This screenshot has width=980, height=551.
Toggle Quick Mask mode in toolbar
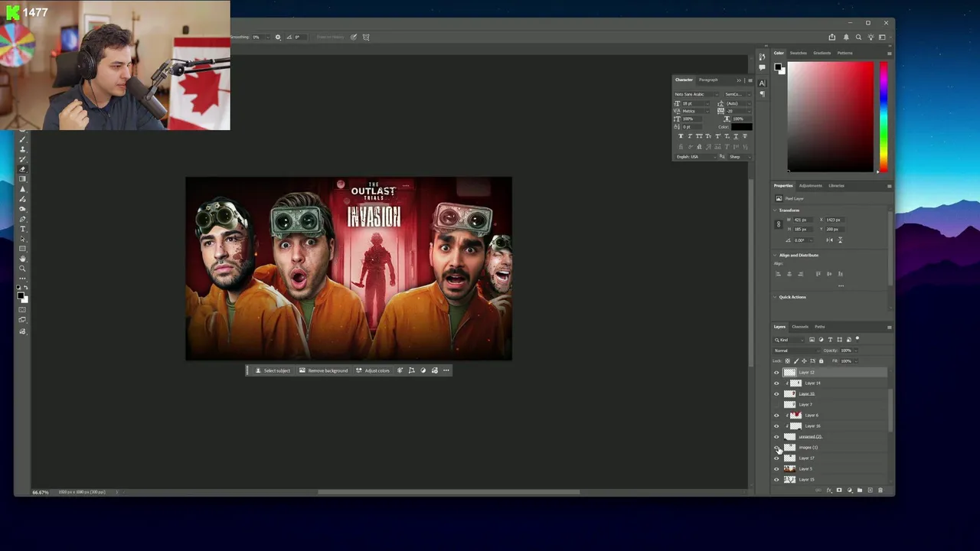[x=22, y=310]
